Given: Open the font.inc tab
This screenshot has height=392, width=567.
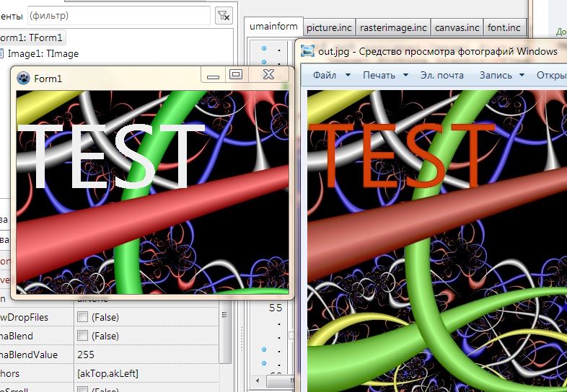Looking at the screenshot, I should [x=504, y=28].
